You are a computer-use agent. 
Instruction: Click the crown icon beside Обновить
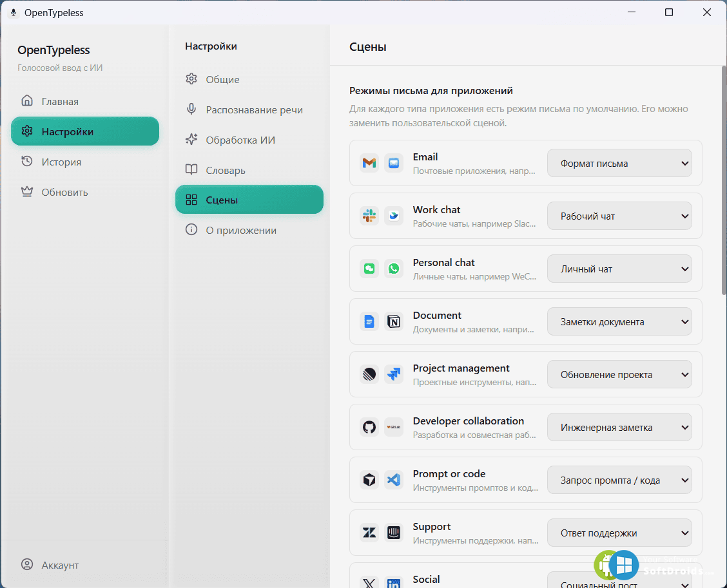click(27, 191)
